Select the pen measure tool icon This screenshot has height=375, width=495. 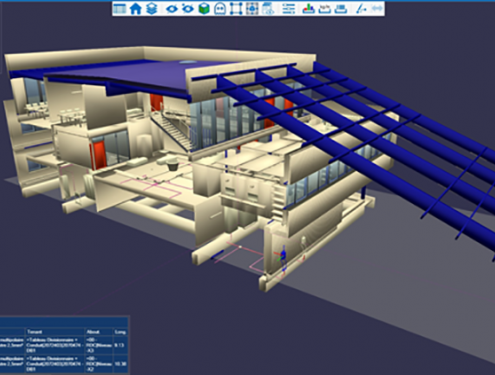tap(361, 9)
